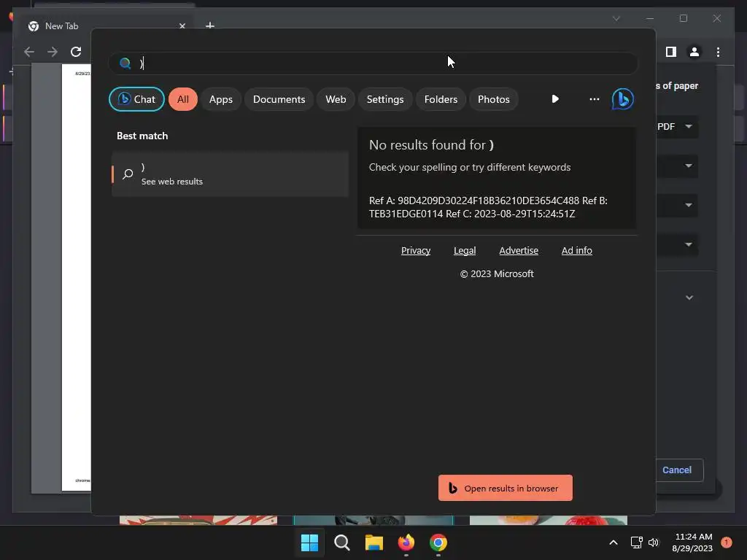The width and height of the screenshot is (747, 560).
Task: Open Firefox from taskbar
Action: (x=406, y=542)
